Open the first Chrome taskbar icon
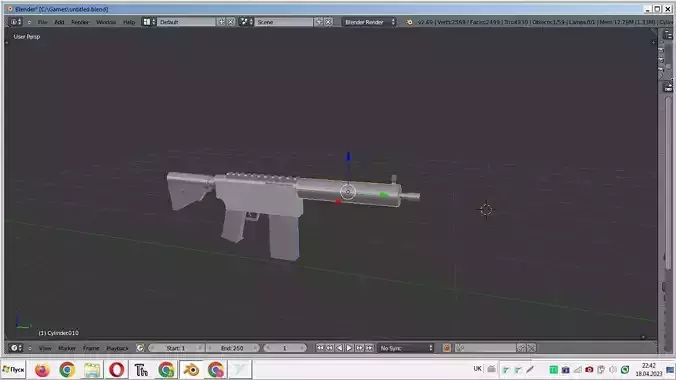The image size is (676, 380). [67, 370]
